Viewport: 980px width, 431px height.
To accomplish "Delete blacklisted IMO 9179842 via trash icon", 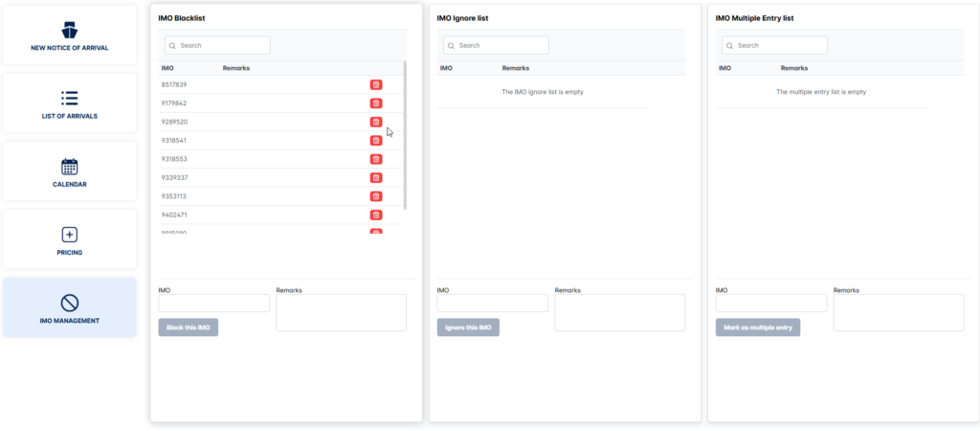I will (376, 103).
